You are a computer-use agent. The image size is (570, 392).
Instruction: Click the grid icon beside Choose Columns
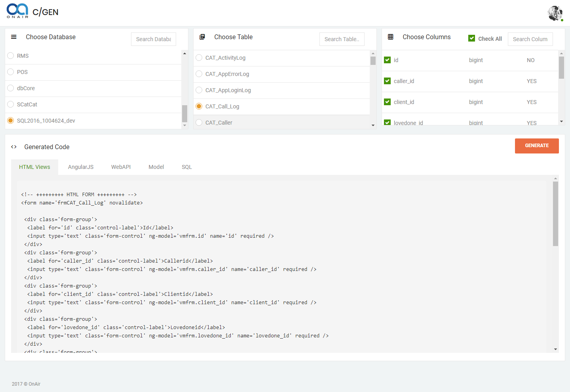click(x=391, y=37)
